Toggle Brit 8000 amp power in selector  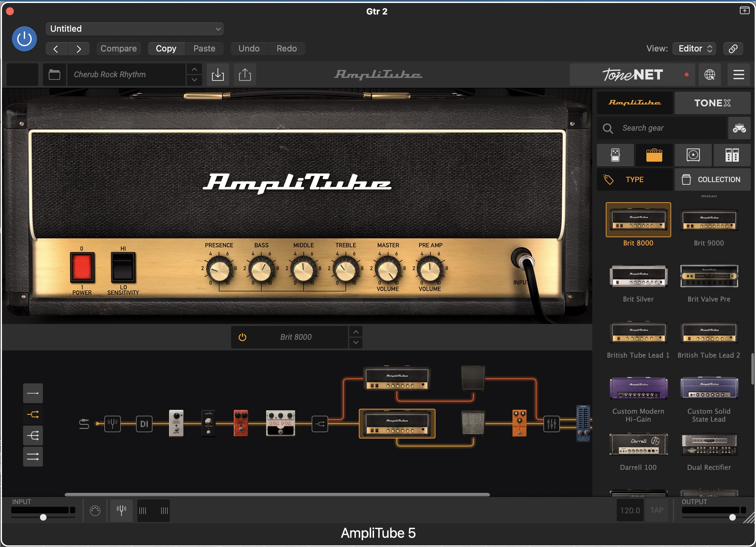[242, 337]
